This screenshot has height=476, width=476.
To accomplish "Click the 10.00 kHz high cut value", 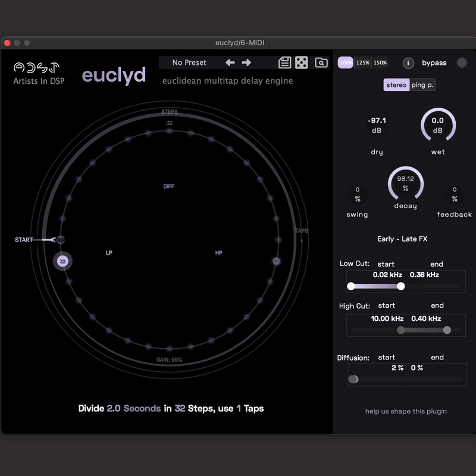I will 387,319.
